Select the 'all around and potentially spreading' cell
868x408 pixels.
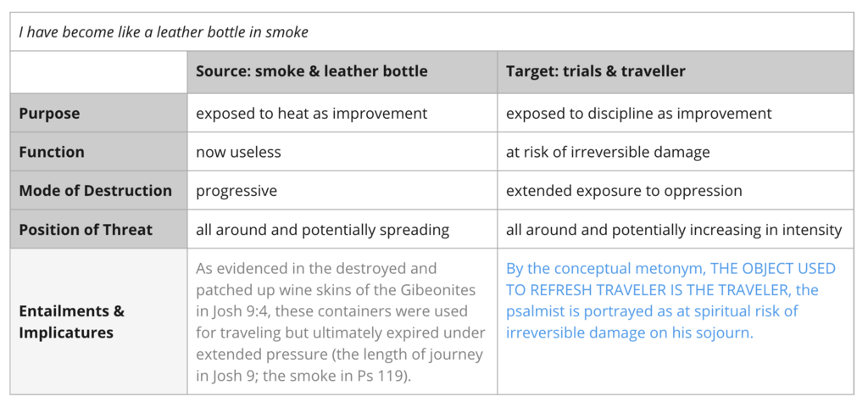[322, 230]
